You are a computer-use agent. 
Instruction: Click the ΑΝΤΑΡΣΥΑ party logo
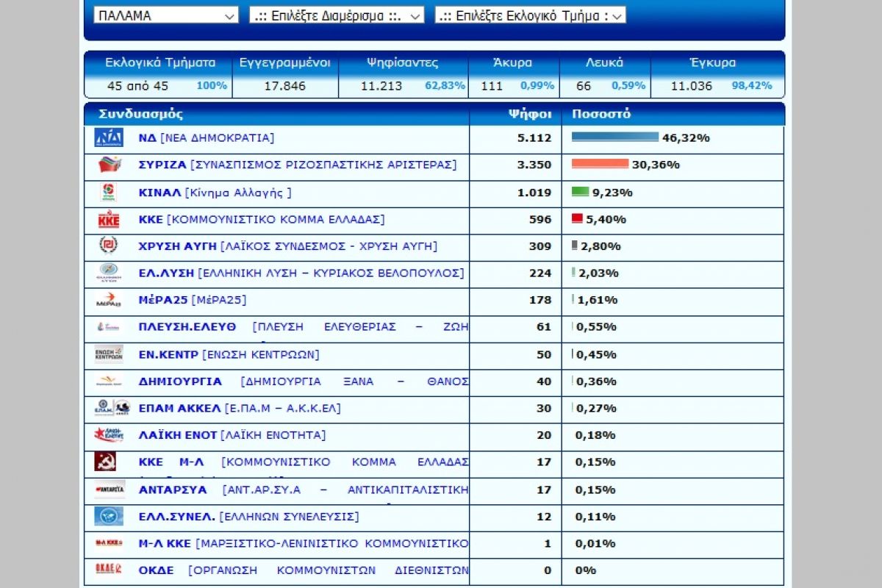click(110, 489)
